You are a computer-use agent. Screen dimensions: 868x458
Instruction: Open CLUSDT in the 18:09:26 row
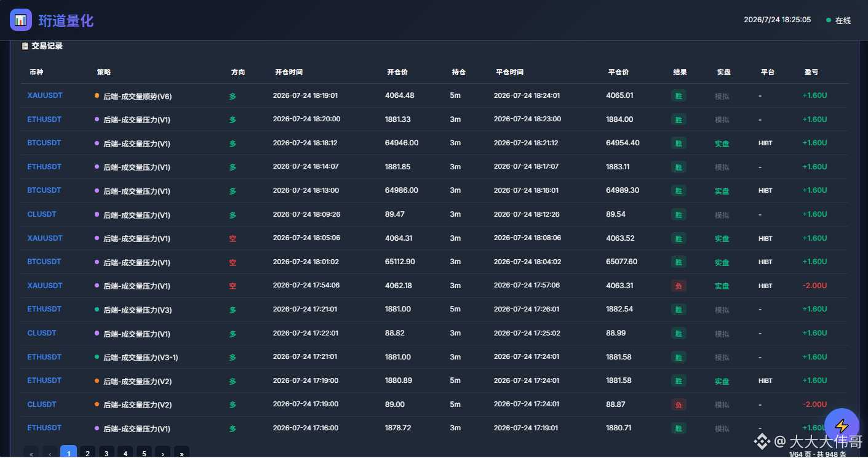42,214
